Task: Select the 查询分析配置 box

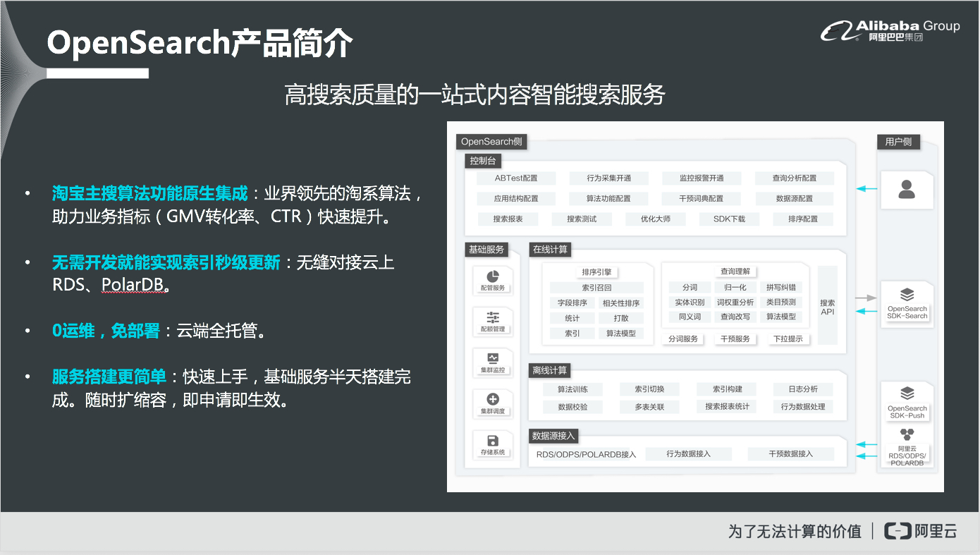Action: [794, 178]
